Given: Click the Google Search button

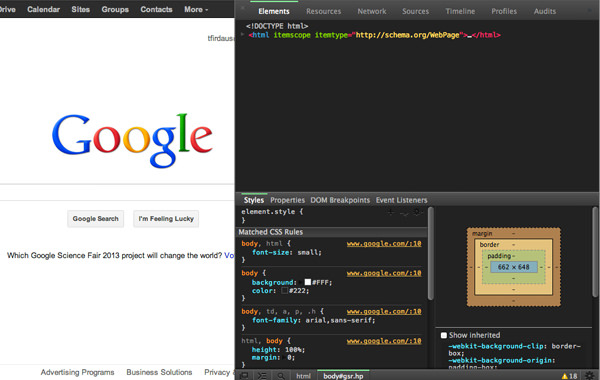Looking at the screenshot, I should pos(95,219).
